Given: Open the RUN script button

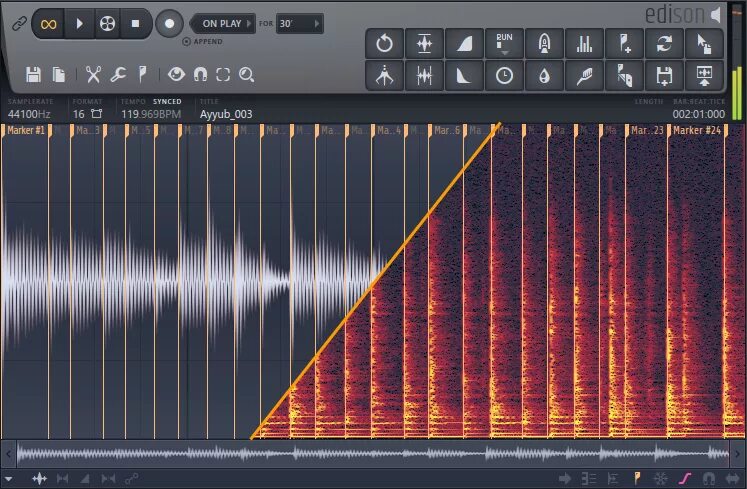Looking at the screenshot, I should [x=504, y=44].
